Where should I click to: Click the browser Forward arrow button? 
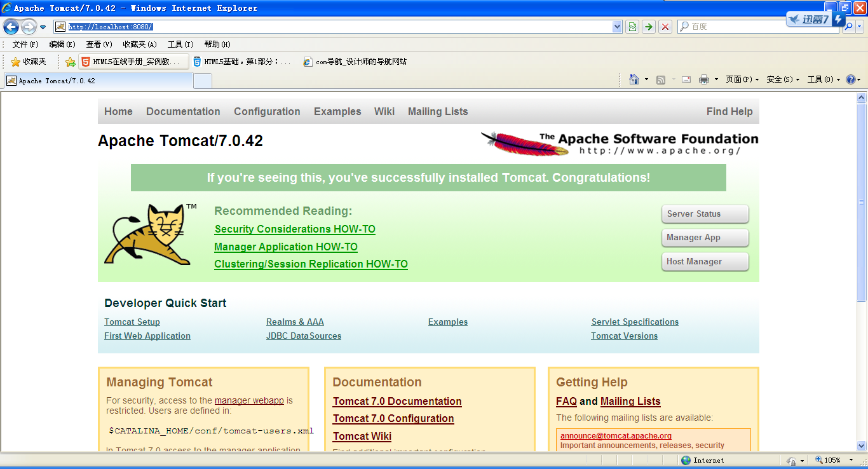29,27
